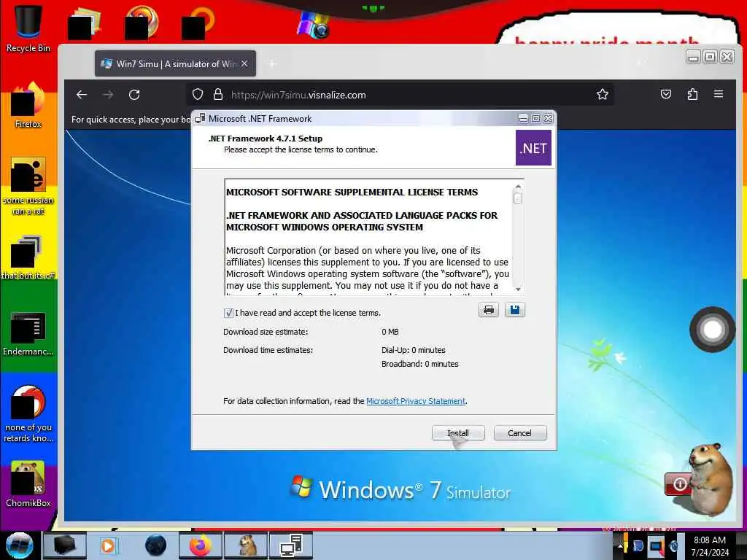Open the .NET setup taskbar button
The width and height of the screenshot is (747, 560).
coord(292,545)
